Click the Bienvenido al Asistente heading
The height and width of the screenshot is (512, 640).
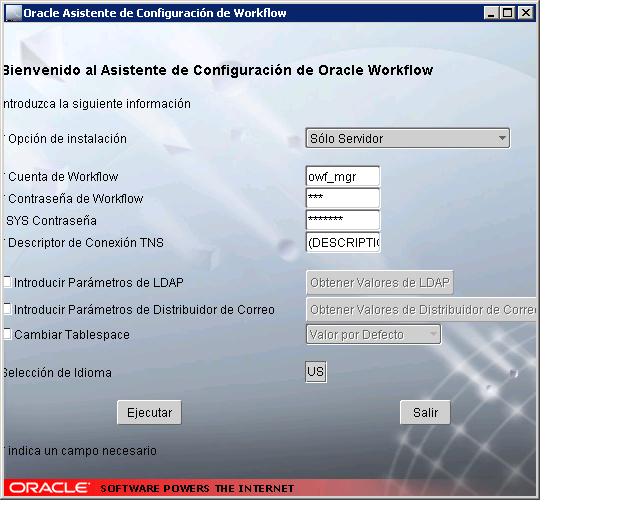[x=218, y=70]
